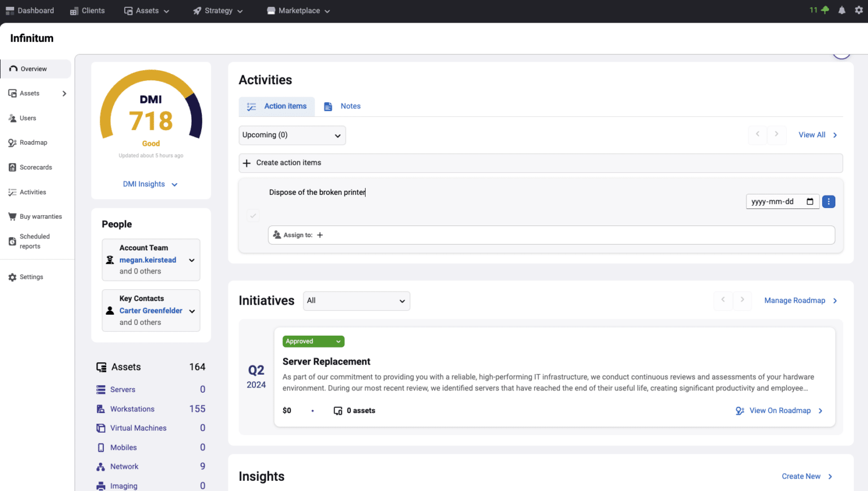Open the Marketplace menu
Image resolution: width=868 pixels, height=491 pixels.
tap(298, 10)
